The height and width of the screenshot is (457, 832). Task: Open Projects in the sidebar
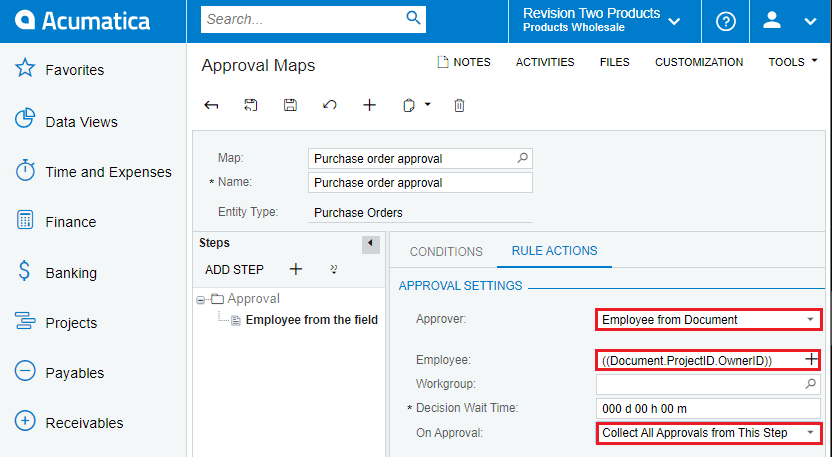click(71, 323)
